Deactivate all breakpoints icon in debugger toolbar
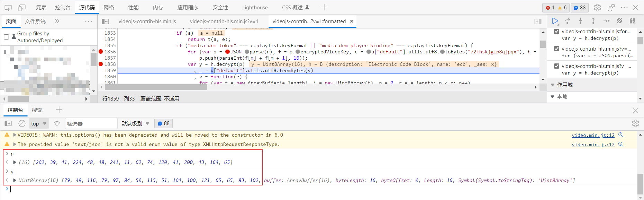 (x=619, y=21)
